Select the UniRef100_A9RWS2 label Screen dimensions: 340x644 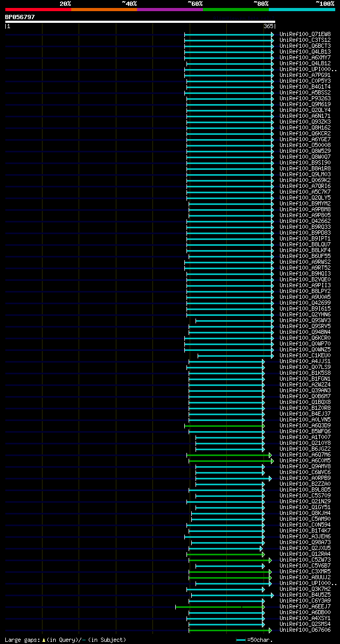[x=305, y=262]
